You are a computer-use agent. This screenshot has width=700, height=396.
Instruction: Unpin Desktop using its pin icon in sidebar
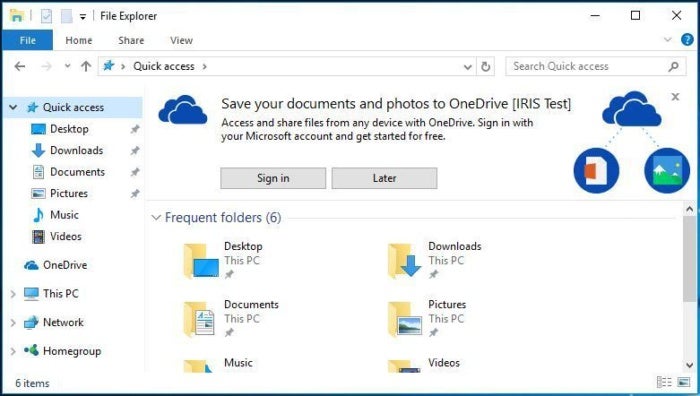134,129
